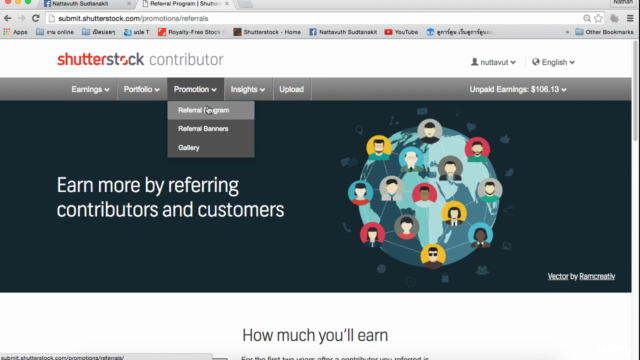Screen dimensions: 640x360
Task: Click the 'Earn more by referring' headline
Action: (170, 198)
